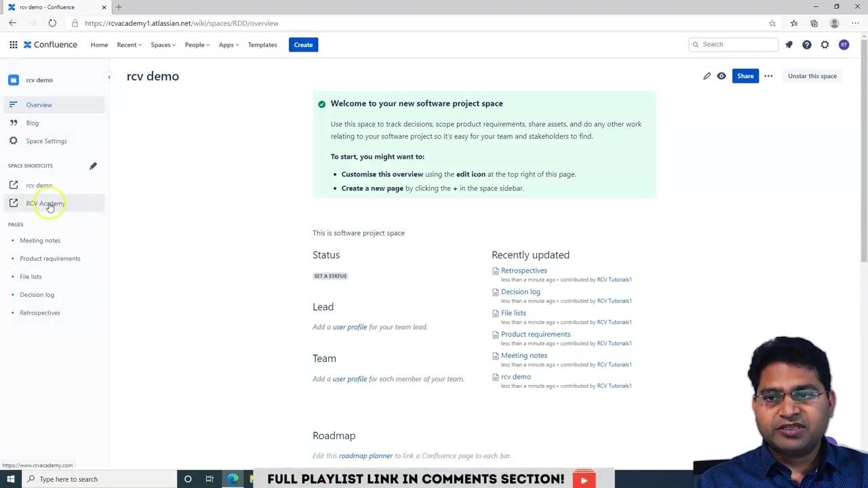Viewport: 868px width, 488px height.
Task: Go back in the browser
Action: pos(12,23)
